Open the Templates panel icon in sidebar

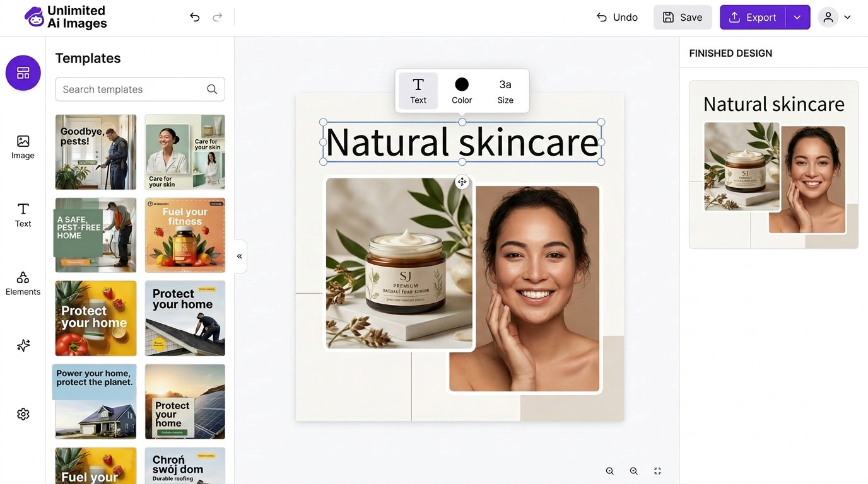[23, 73]
